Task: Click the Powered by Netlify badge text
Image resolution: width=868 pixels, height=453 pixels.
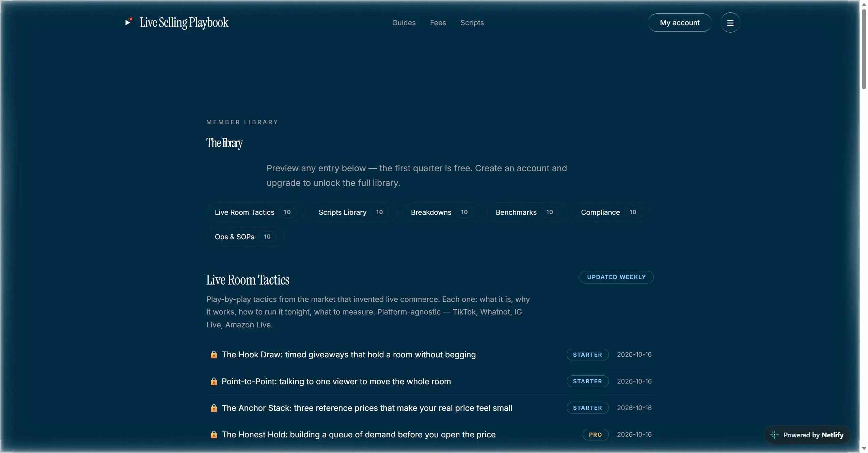Action: point(813,435)
